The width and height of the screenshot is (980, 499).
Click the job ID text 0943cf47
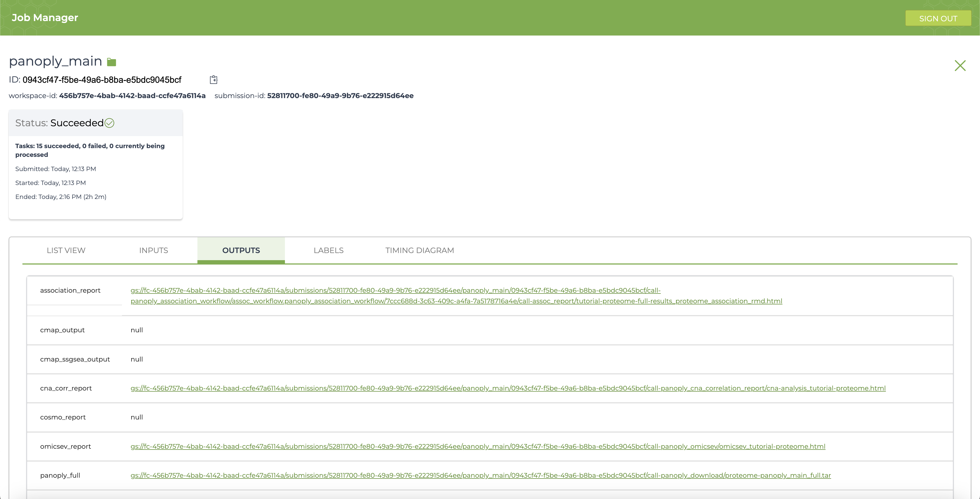tap(102, 80)
